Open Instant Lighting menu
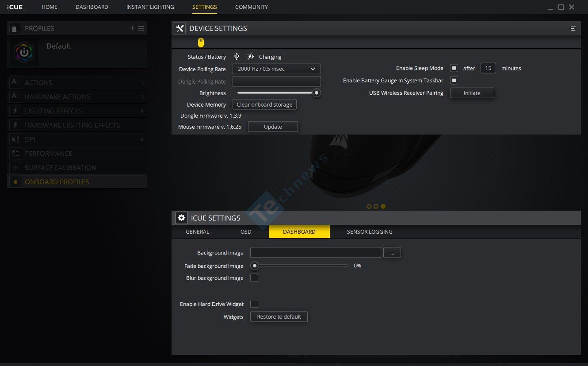The image size is (588, 366). pos(150,7)
